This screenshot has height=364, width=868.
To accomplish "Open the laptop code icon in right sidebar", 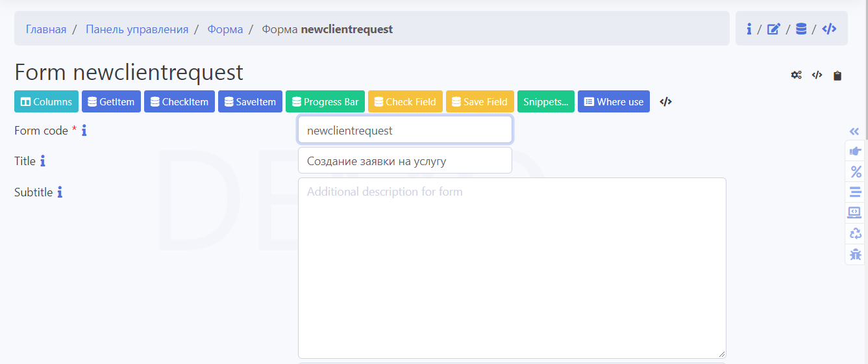I will click(856, 213).
